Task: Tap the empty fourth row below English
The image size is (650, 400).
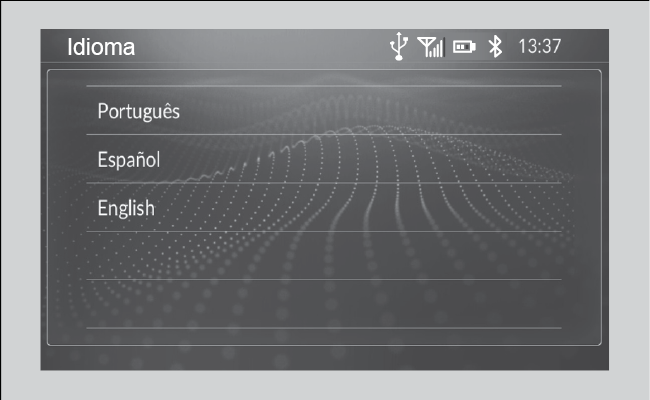Action: click(x=324, y=255)
